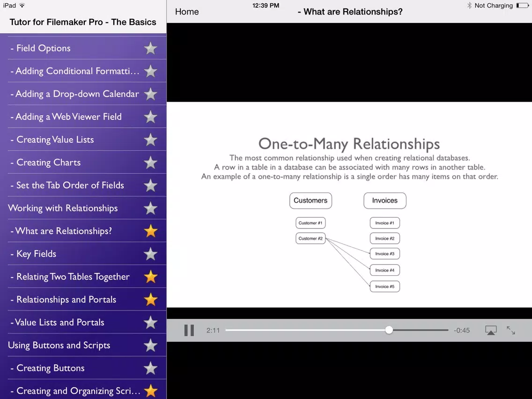
Task: Click the remaining time -0:45 label
Action: click(x=462, y=331)
